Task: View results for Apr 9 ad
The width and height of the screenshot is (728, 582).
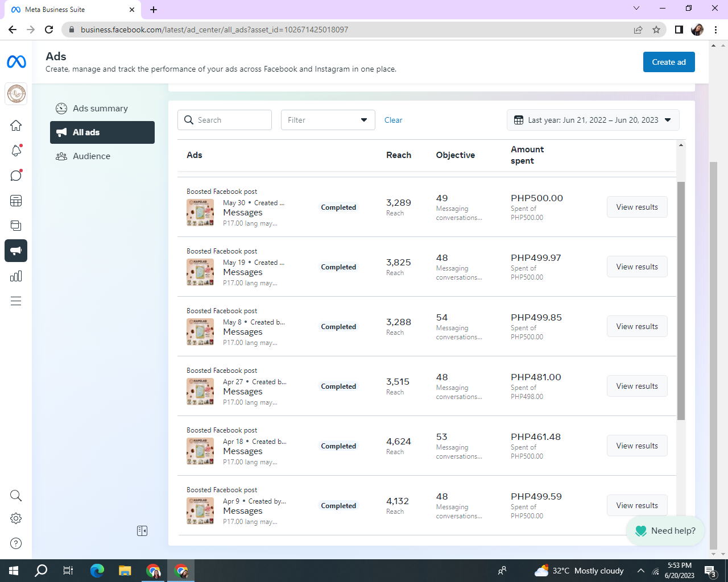Action: (637, 505)
